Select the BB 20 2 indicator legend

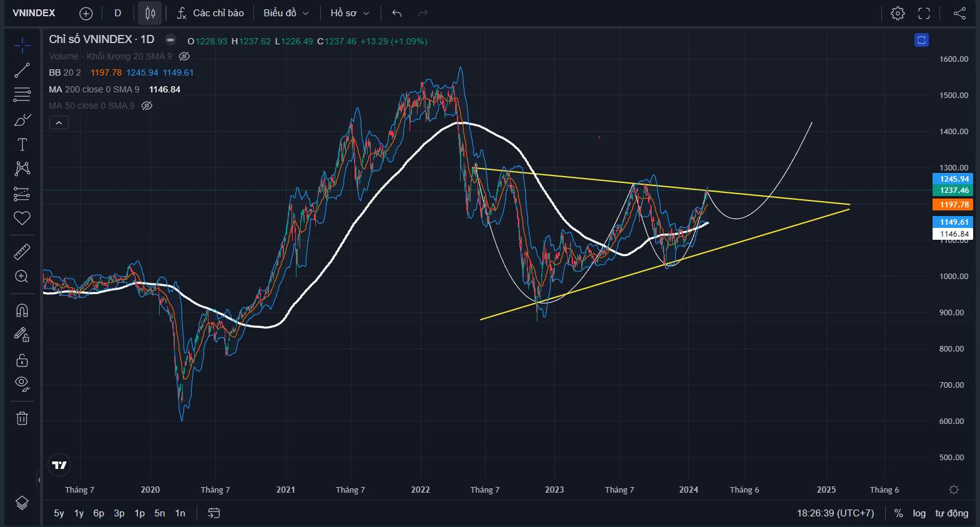click(x=65, y=72)
